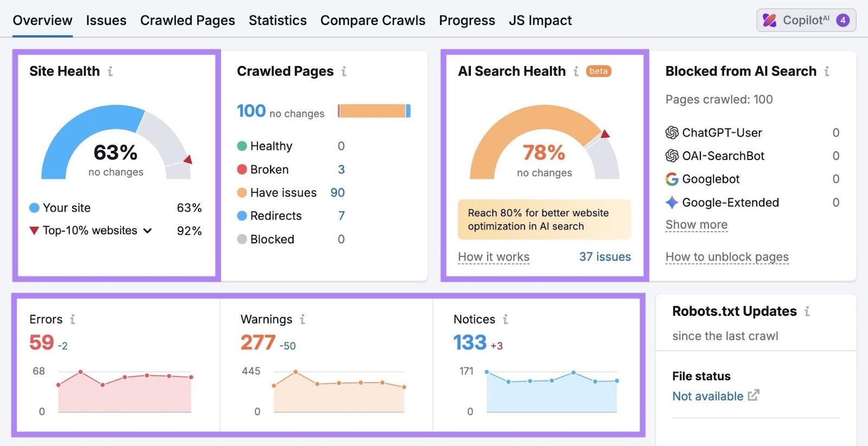Click the OAI-SearchBot icon
This screenshot has width=868, height=446.
point(673,156)
